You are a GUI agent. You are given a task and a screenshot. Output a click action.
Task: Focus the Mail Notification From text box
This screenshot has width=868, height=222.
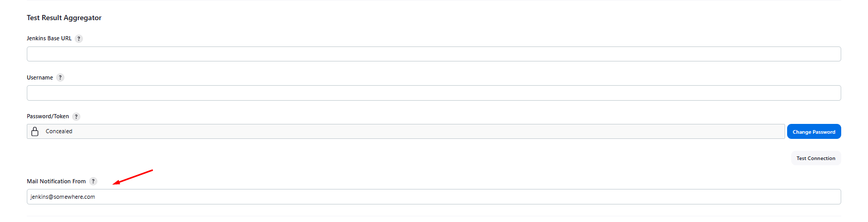click(434, 197)
